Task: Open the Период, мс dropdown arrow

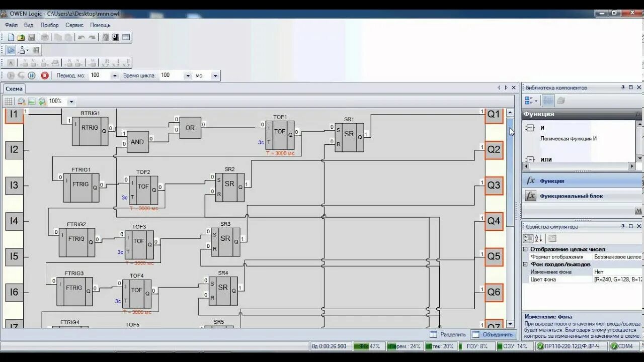Action: tap(115, 75)
